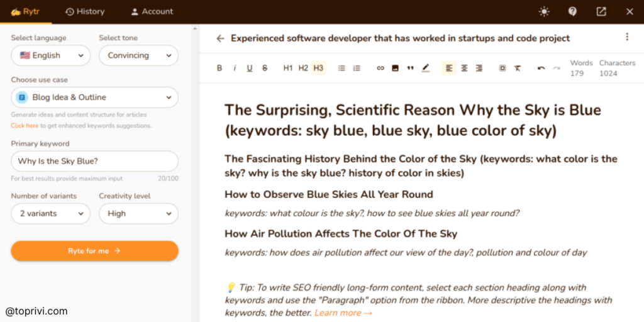Open the High creativity level dropdown
This screenshot has height=322, width=644.
pyautogui.click(x=138, y=214)
